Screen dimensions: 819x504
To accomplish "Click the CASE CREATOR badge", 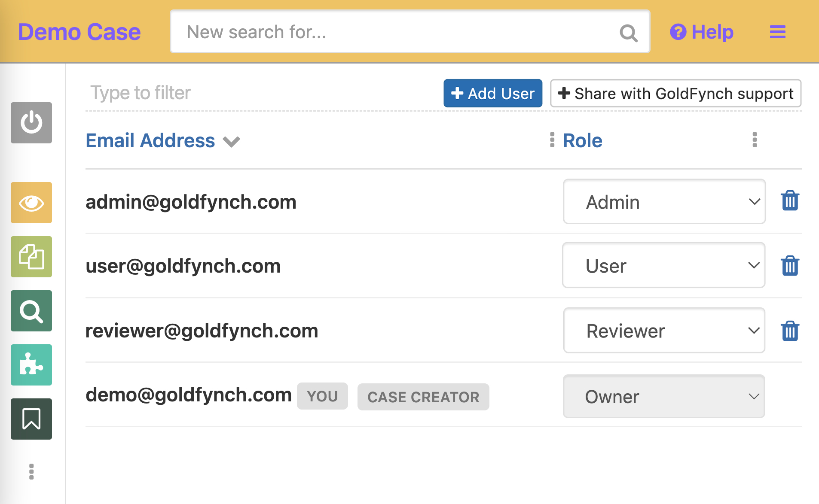I will point(423,397).
